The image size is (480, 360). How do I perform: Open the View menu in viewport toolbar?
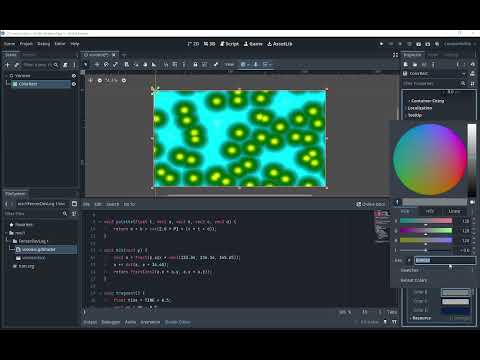point(229,64)
